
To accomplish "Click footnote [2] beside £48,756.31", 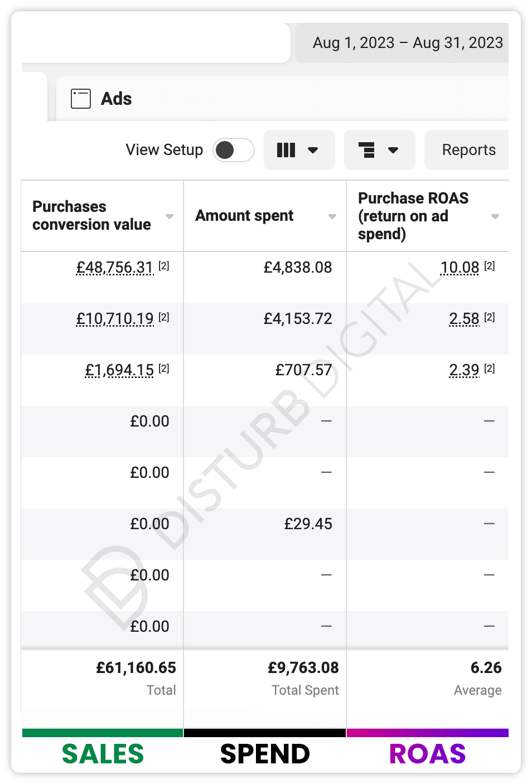I will (x=164, y=266).
